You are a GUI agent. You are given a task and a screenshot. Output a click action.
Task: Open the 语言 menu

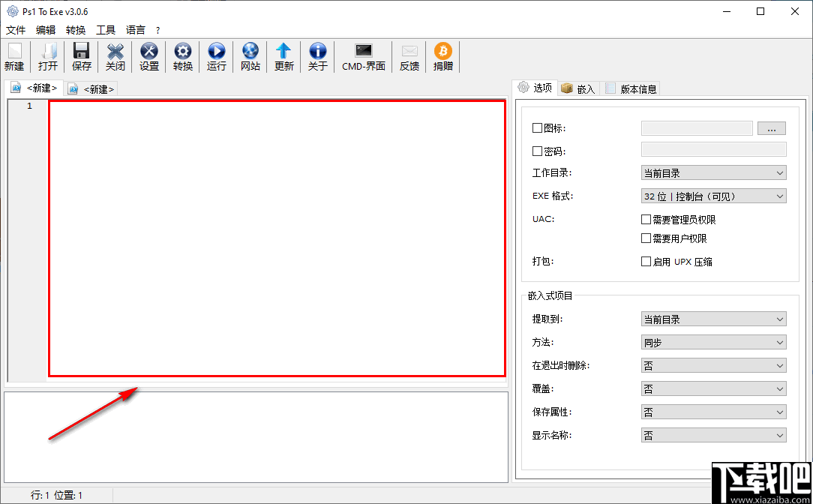[135, 30]
